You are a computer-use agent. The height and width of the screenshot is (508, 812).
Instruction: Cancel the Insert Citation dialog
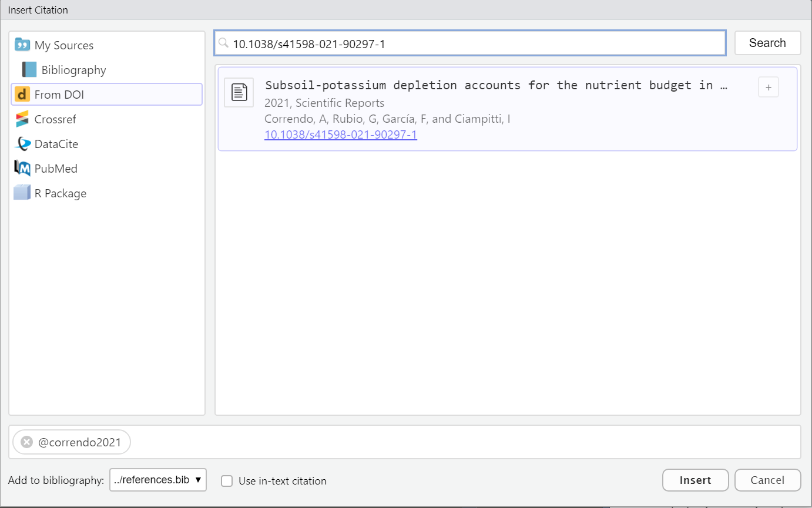[x=767, y=480]
